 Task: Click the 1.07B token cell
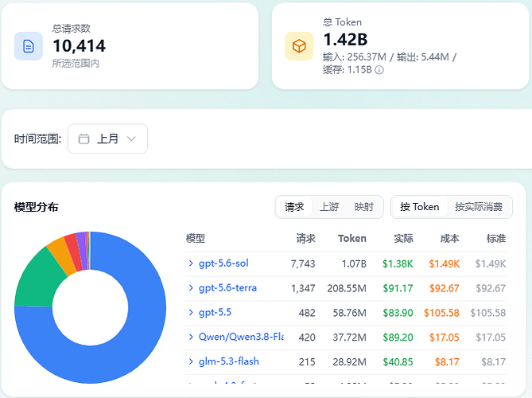[354, 263]
